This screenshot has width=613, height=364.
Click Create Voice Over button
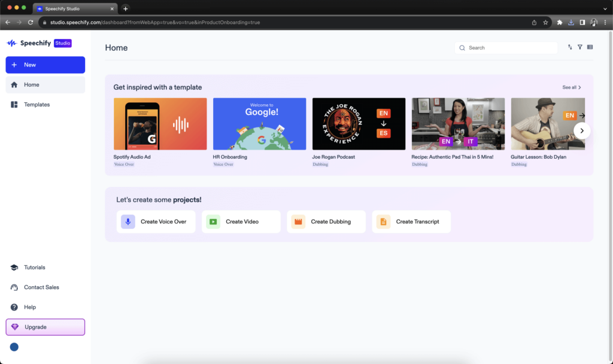coord(156,222)
